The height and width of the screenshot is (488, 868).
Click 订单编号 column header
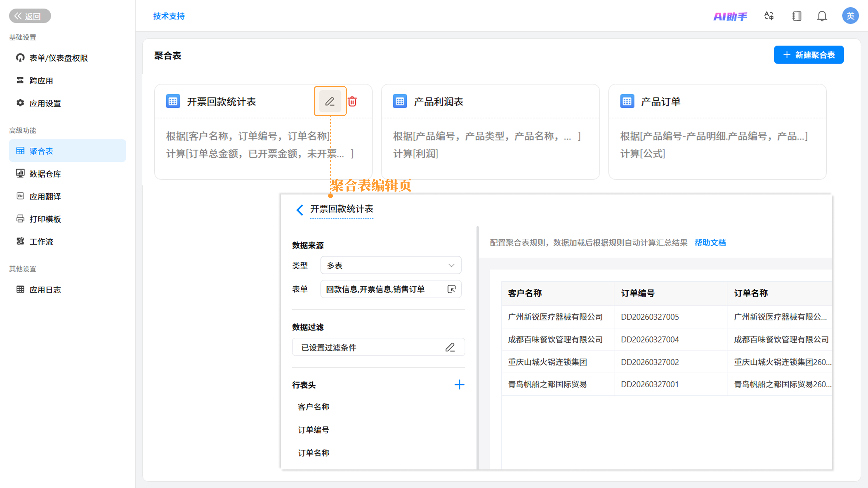pos(670,293)
